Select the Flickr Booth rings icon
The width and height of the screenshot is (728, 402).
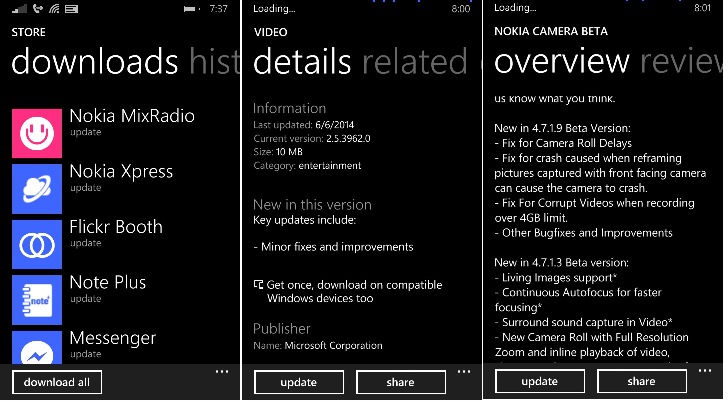pyautogui.click(x=37, y=244)
